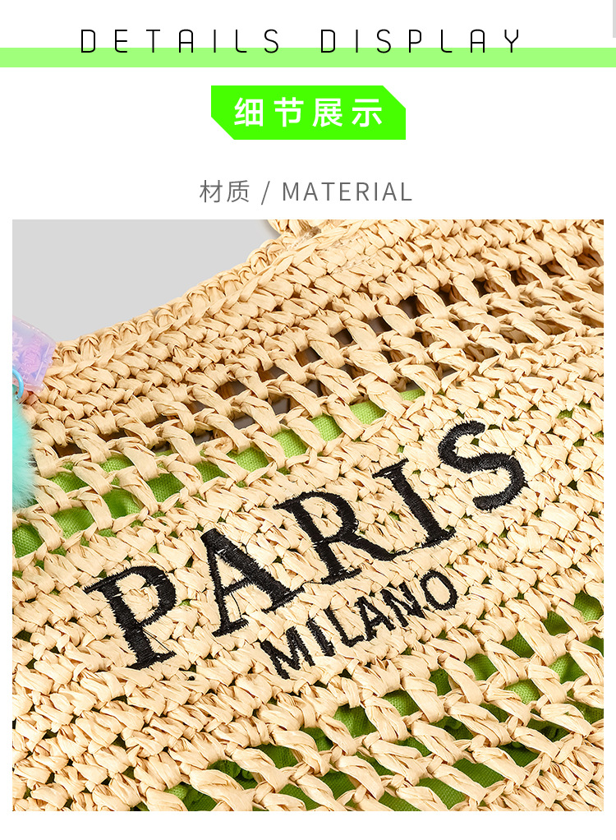The image size is (616, 840).
Task: Click the gray background above the bag
Action: pos(117,268)
